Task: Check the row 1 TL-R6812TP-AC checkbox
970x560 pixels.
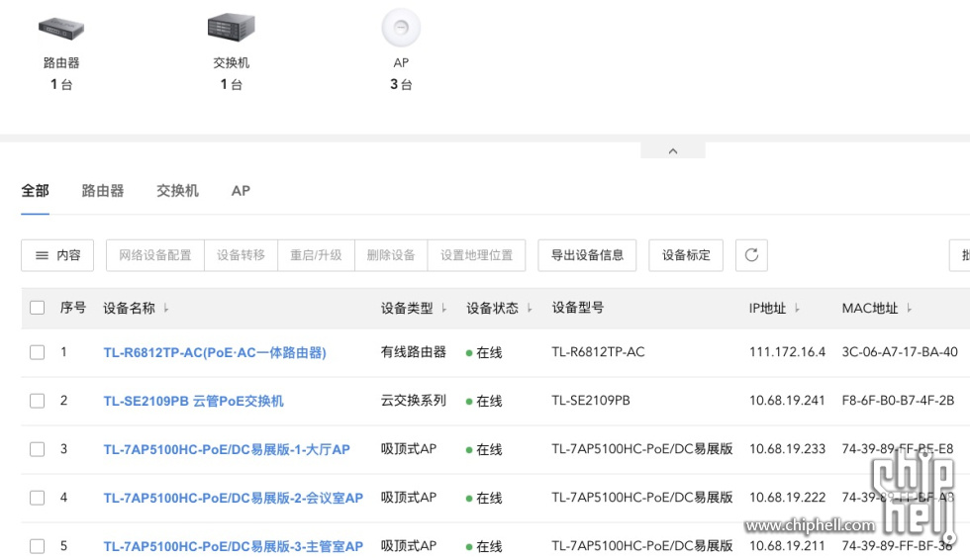Action: pyautogui.click(x=38, y=352)
